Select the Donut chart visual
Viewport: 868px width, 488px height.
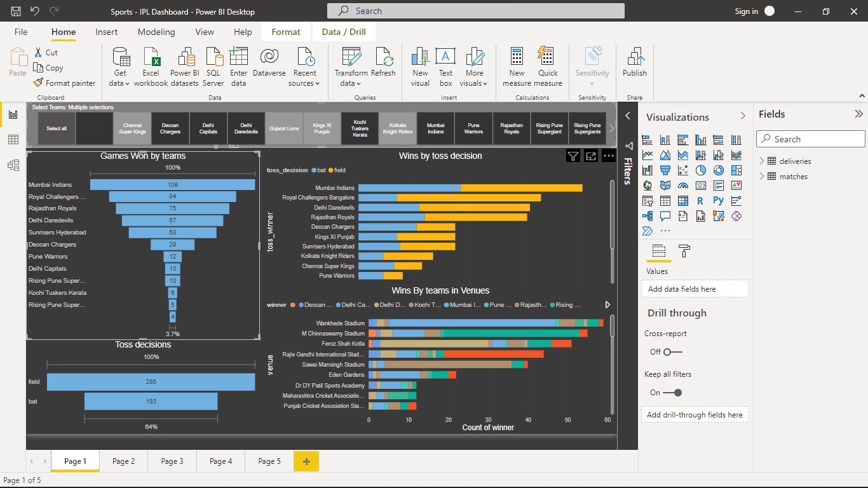(719, 170)
